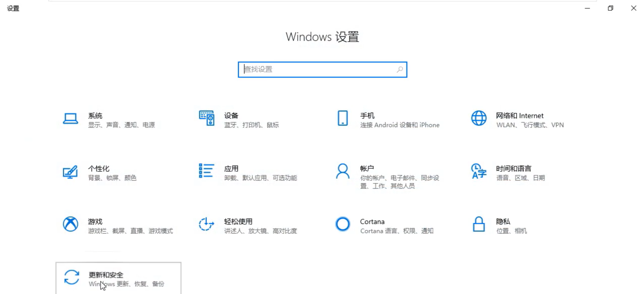
Task: Click the 卸载、默认应用、可选功能 description
Action: tap(260, 178)
